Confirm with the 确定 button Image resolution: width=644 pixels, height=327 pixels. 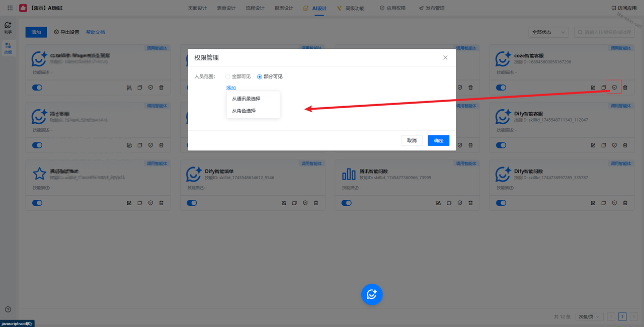click(x=438, y=141)
